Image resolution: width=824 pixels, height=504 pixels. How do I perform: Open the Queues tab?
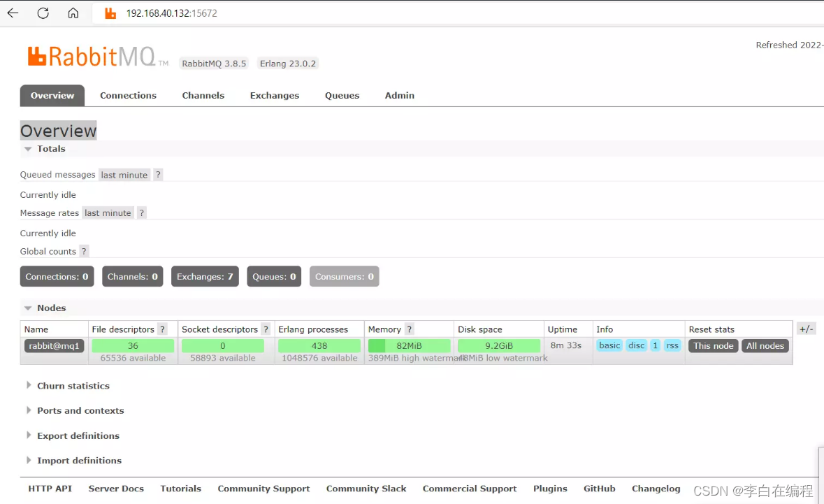point(342,96)
